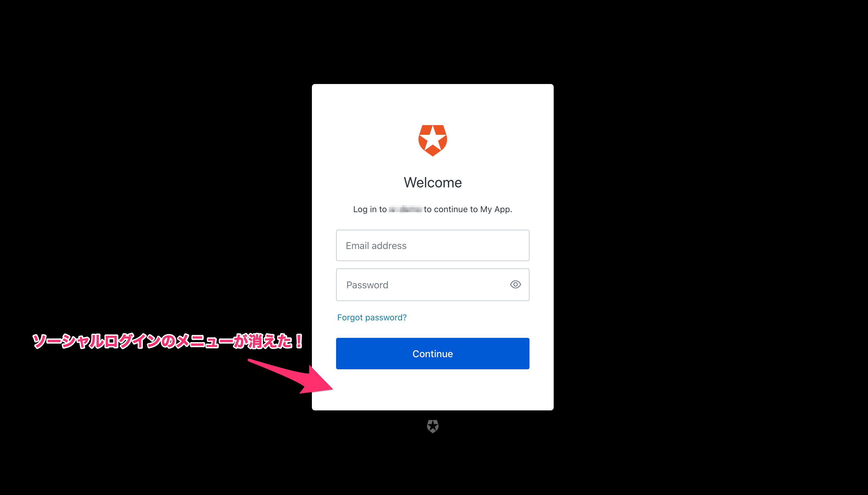This screenshot has width=868, height=495.
Task: Open the Forgot password? link
Action: click(x=372, y=317)
